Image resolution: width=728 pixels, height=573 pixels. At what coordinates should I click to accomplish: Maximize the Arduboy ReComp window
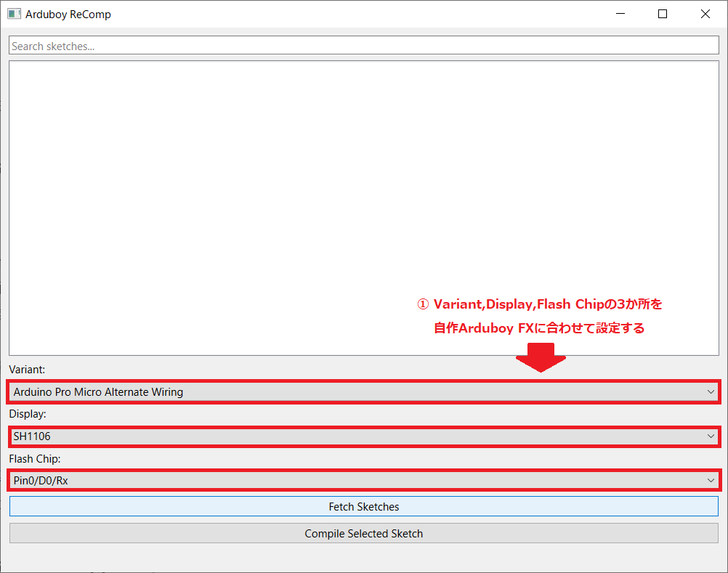[662, 14]
